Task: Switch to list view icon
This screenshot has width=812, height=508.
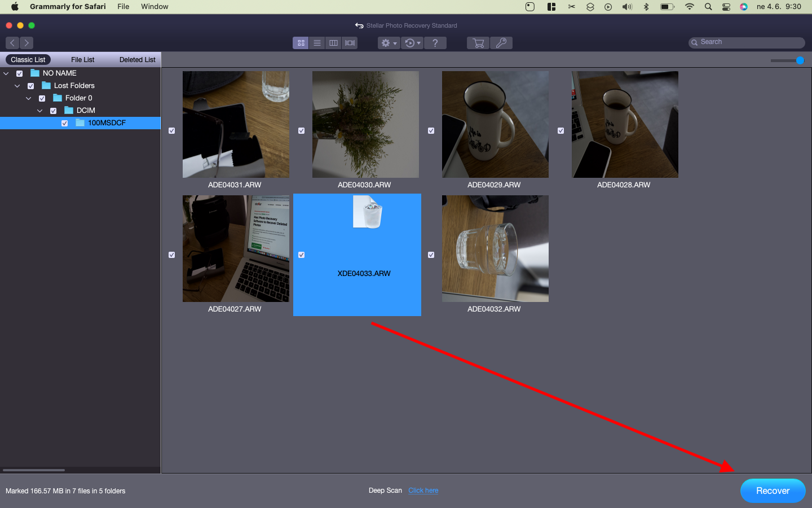Action: [x=317, y=43]
